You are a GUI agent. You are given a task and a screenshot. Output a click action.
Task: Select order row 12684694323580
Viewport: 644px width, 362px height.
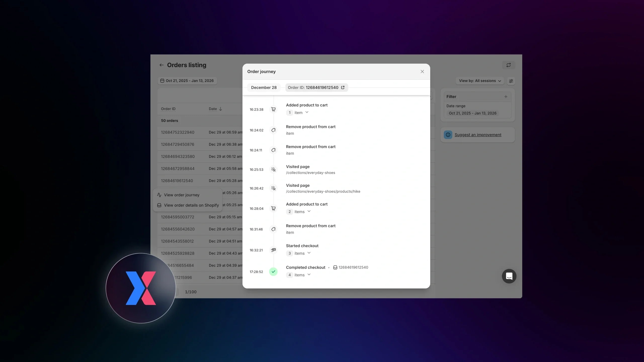click(200, 156)
